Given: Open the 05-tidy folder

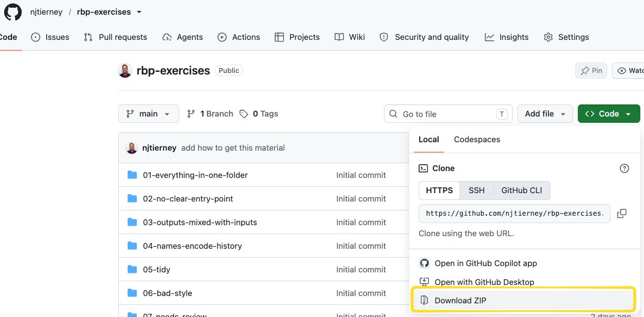Looking at the screenshot, I should [157, 269].
